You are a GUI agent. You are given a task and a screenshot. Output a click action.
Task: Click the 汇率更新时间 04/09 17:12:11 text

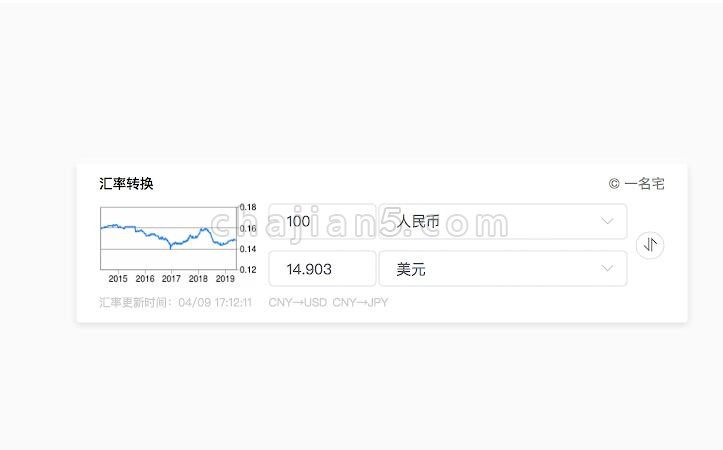pos(176,302)
